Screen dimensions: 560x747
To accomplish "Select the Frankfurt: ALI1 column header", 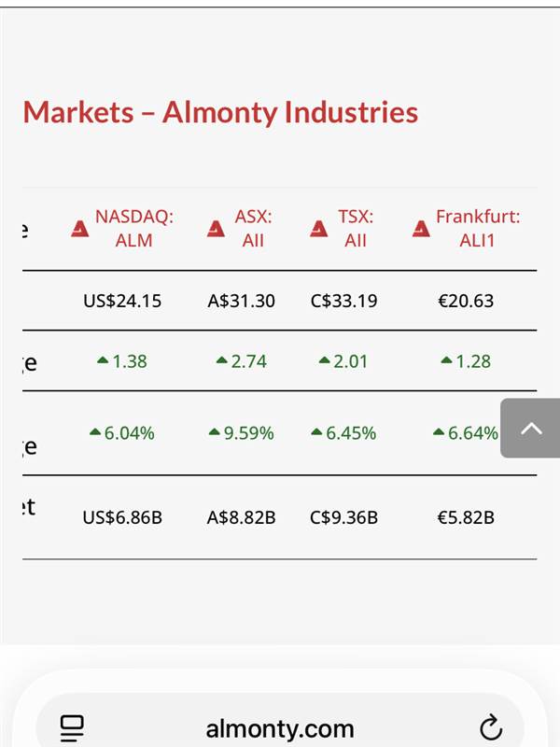I will (477, 229).
